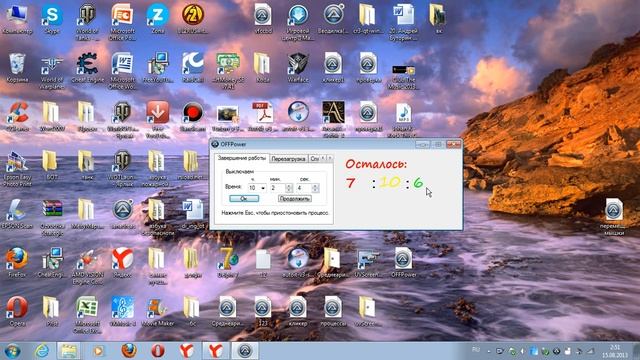Viewport: 640px width, 360px height.
Task: Open the кликер file in bottom row
Action: 298,311
